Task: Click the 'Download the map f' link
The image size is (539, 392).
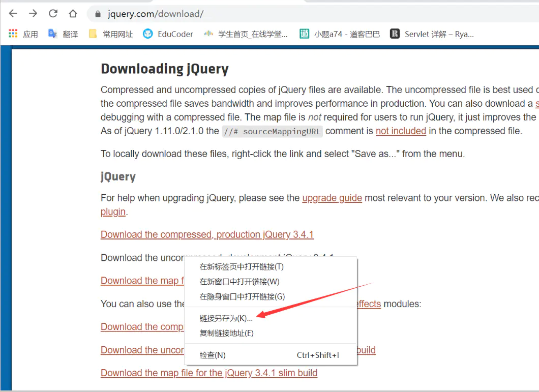Action: tap(142, 281)
